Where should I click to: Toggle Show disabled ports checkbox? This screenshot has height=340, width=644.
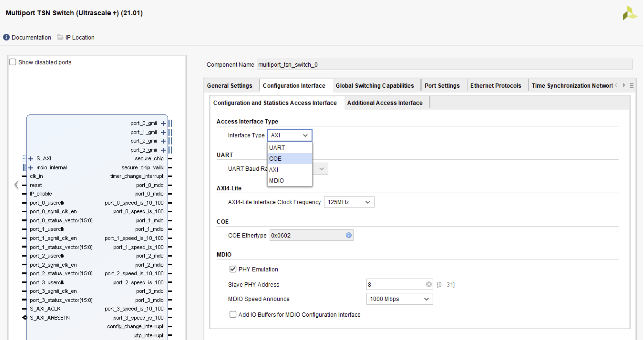(x=13, y=62)
